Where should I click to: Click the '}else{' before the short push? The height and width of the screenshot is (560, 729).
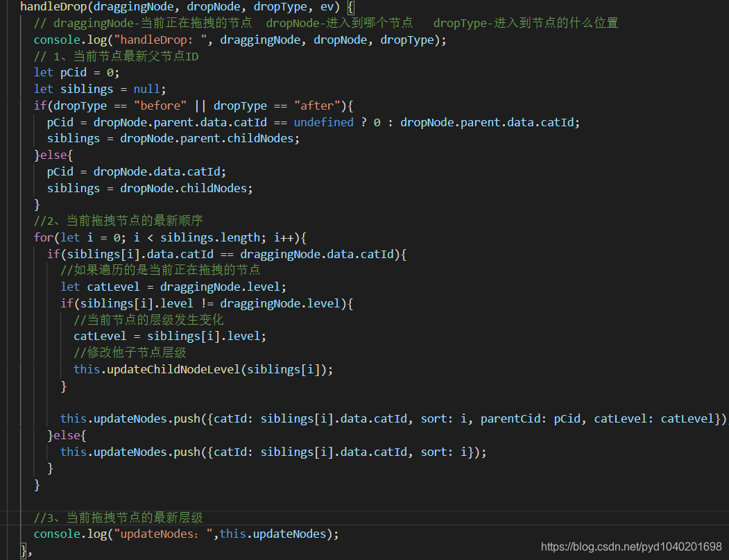(x=67, y=436)
